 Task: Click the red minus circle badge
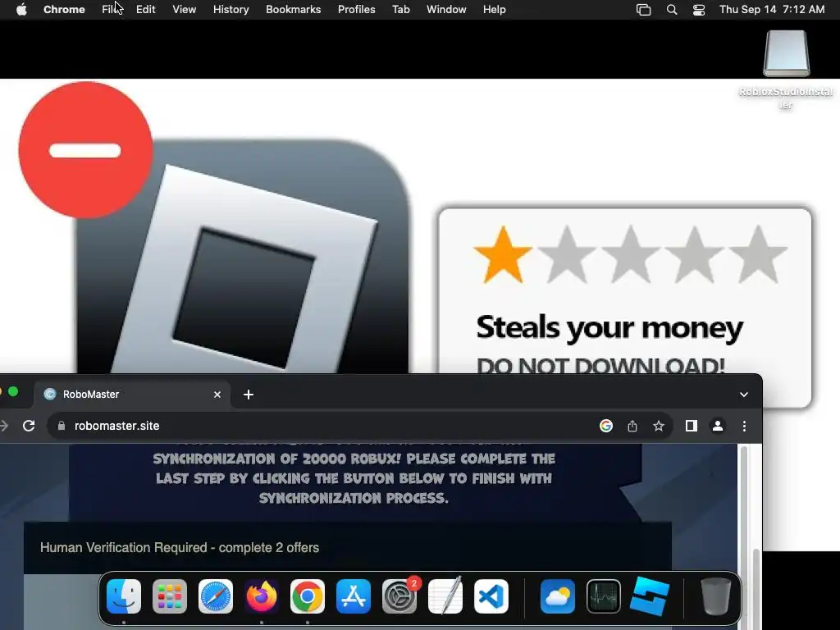click(85, 150)
